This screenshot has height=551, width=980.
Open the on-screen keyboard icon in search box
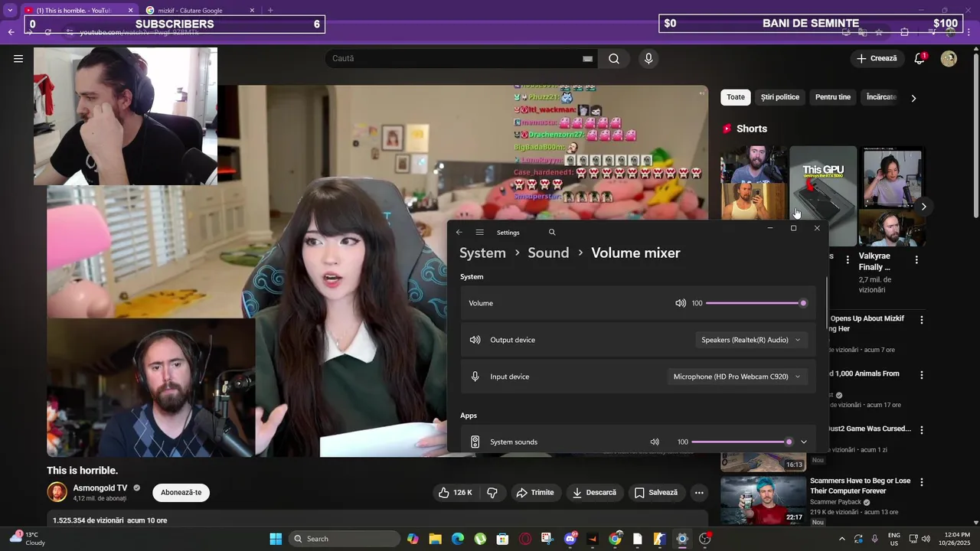(588, 59)
